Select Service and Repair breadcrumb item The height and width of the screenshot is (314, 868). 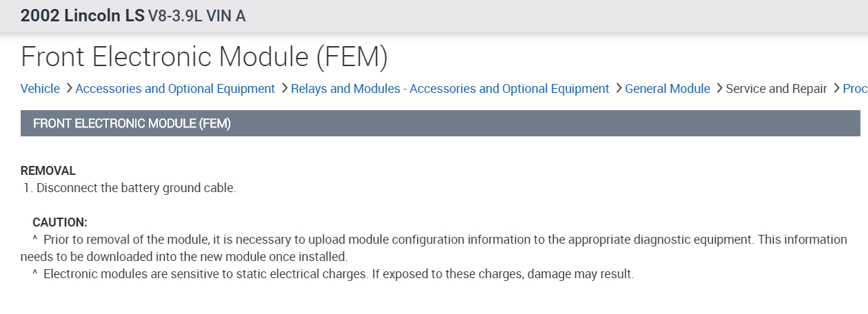tap(776, 89)
